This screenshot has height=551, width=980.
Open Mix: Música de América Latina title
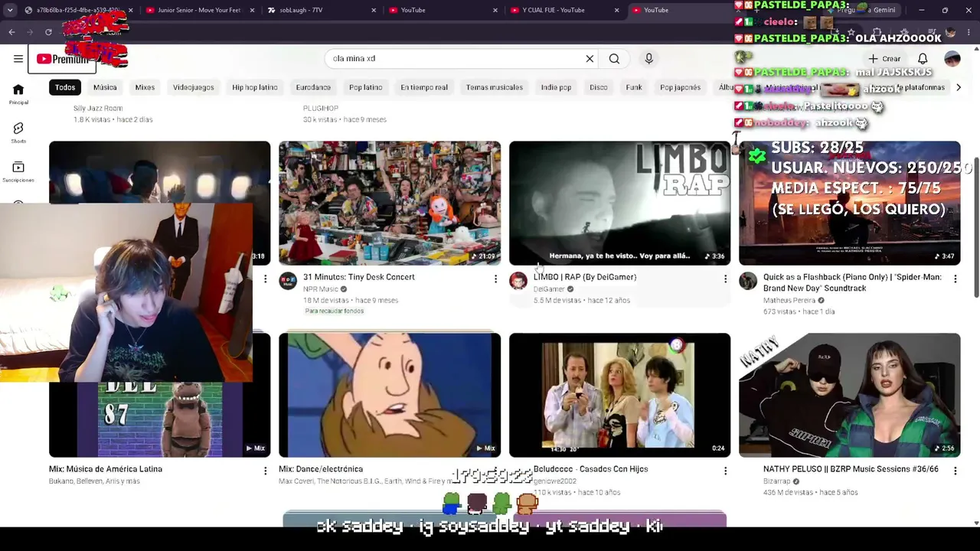pos(106,469)
